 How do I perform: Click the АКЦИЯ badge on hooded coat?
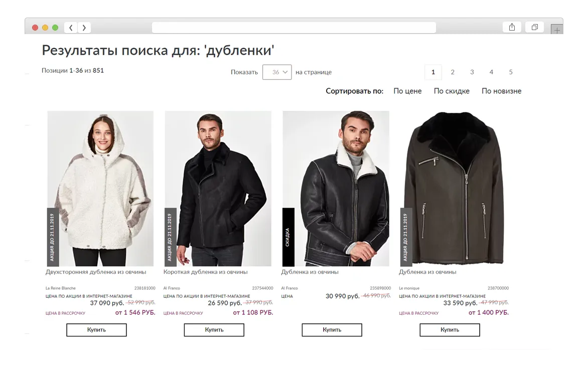(53, 237)
